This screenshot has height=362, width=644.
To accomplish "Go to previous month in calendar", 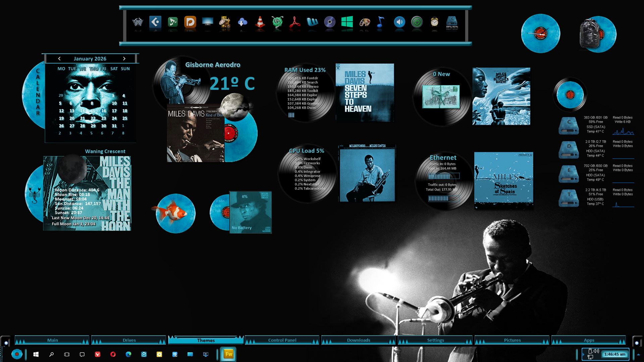I will tap(59, 59).
